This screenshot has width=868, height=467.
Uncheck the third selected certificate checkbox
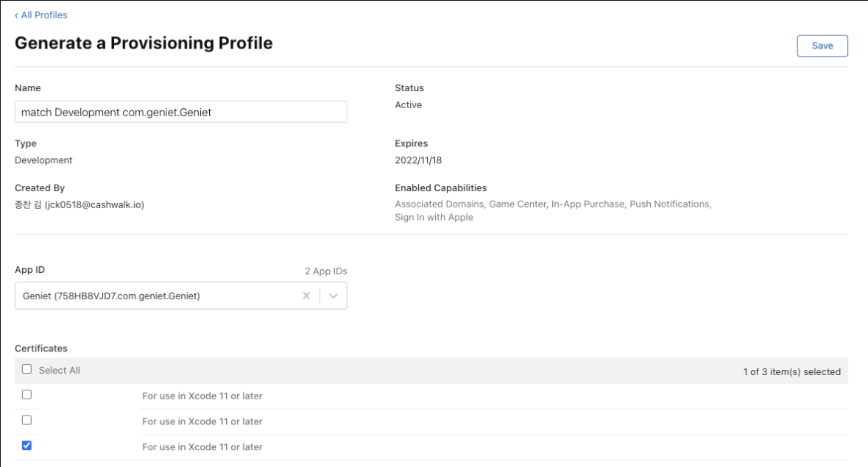coord(27,446)
